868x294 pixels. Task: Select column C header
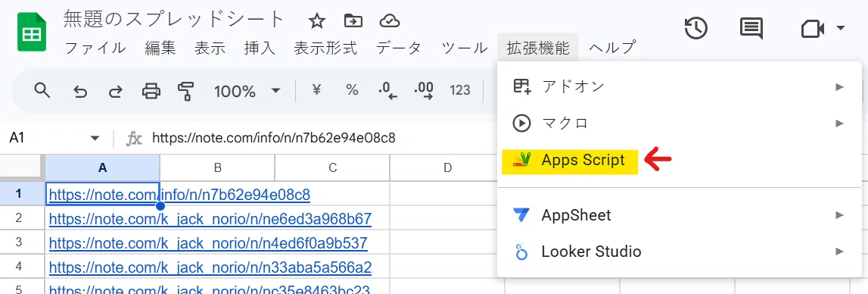point(332,167)
